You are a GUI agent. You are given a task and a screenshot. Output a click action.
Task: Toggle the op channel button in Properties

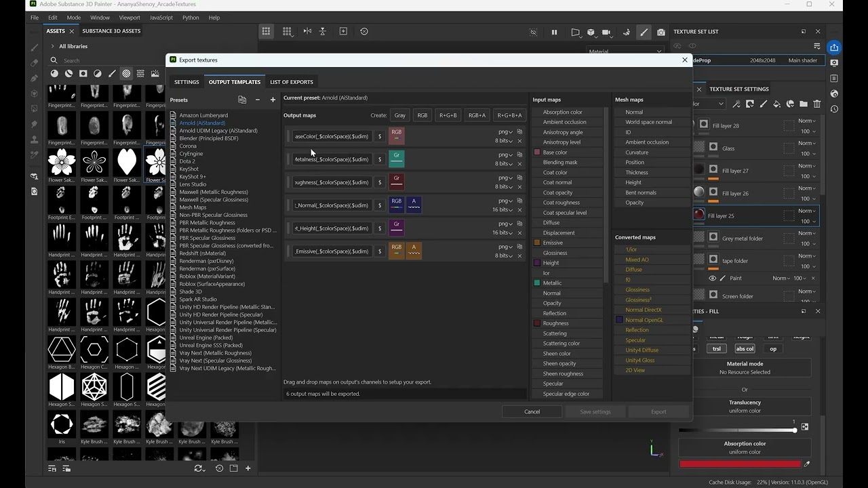773,348
